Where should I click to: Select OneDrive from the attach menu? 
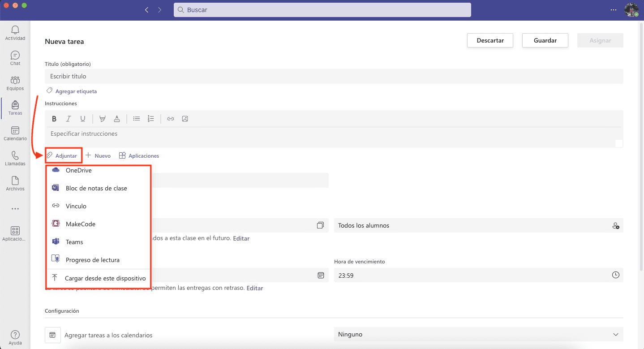pyautogui.click(x=78, y=170)
